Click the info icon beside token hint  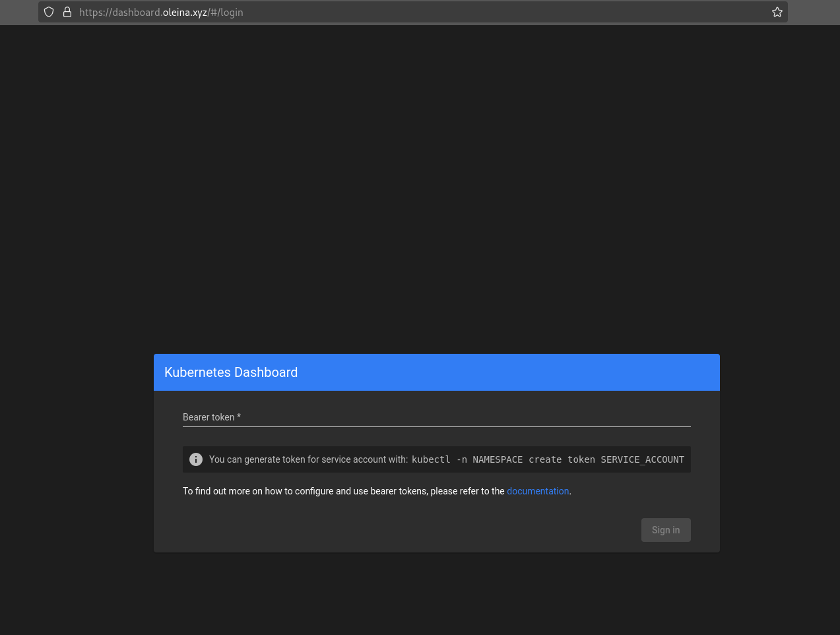196,459
